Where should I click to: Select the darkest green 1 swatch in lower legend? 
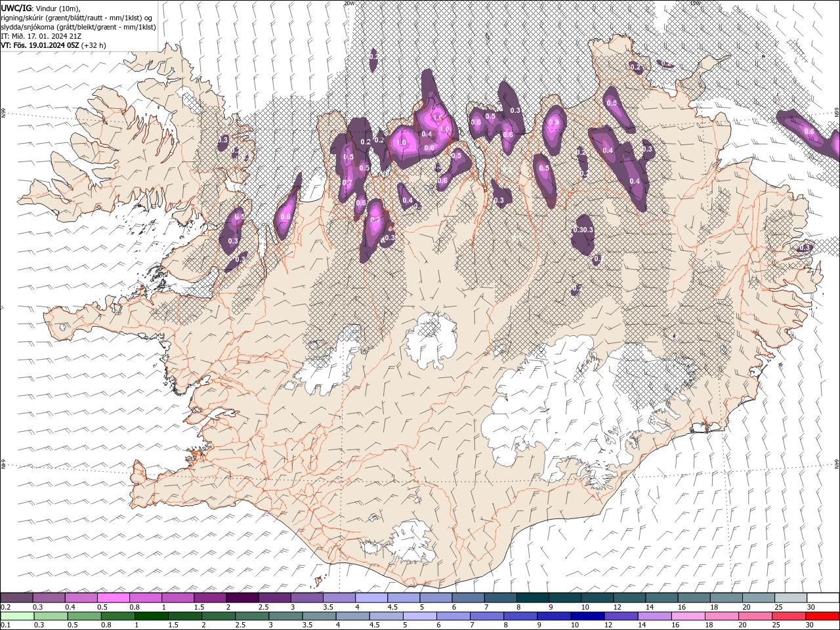click(151, 616)
